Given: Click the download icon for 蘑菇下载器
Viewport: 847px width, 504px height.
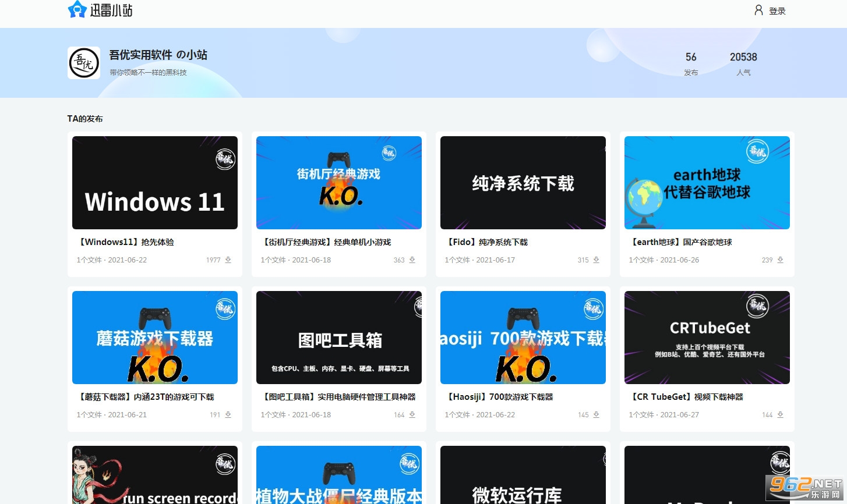Looking at the screenshot, I should point(228,415).
